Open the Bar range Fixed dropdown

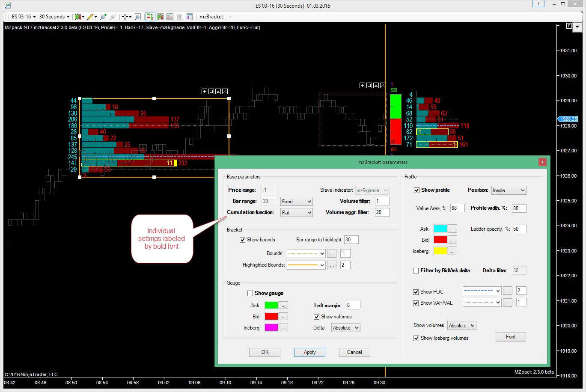[x=297, y=201]
